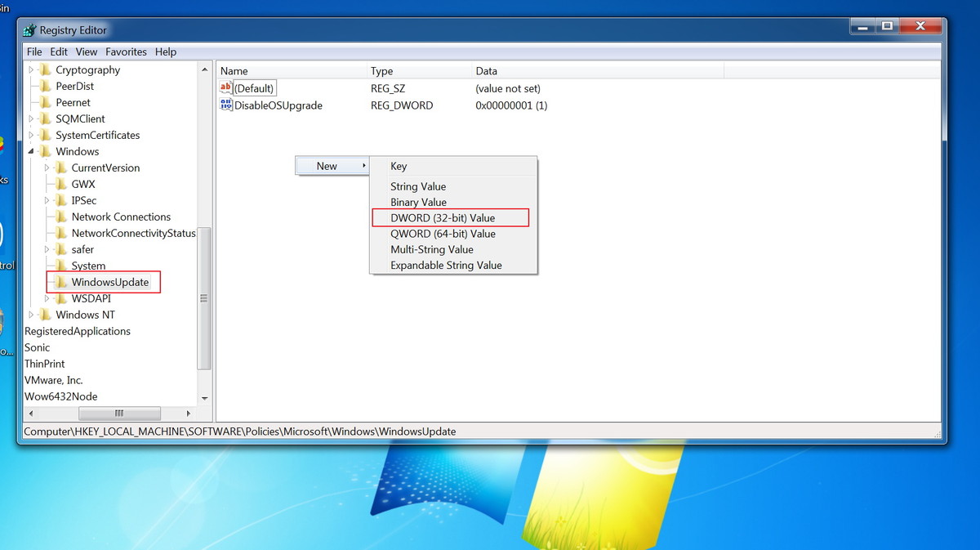
Task: Sort by the Name column header
Action: point(291,71)
